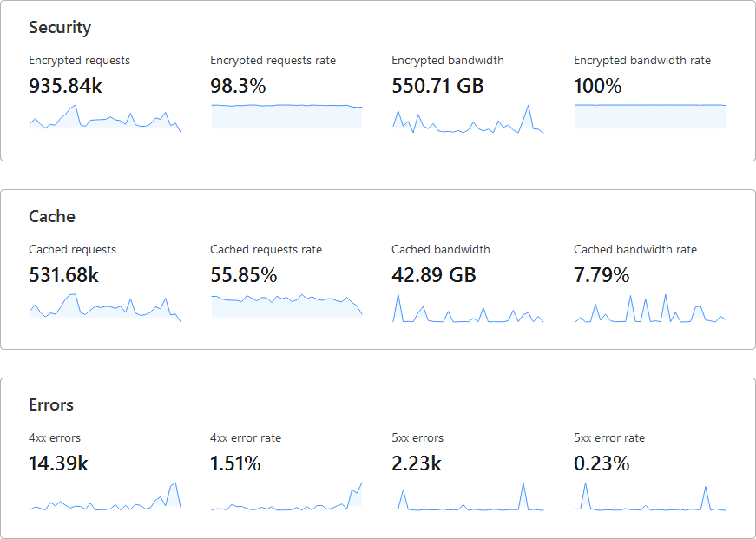This screenshot has height=539, width=756.
Task: Click the Security section heading
Action: (60, 28)
